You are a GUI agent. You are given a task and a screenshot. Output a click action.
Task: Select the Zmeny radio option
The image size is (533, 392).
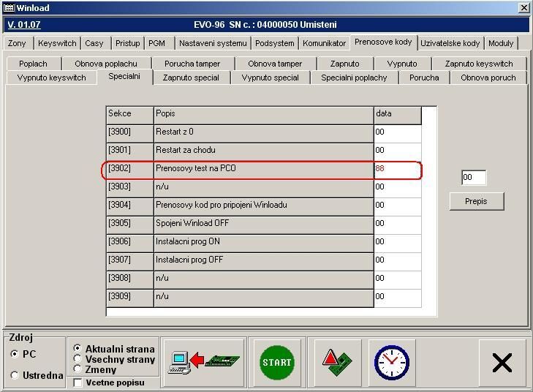78,369
